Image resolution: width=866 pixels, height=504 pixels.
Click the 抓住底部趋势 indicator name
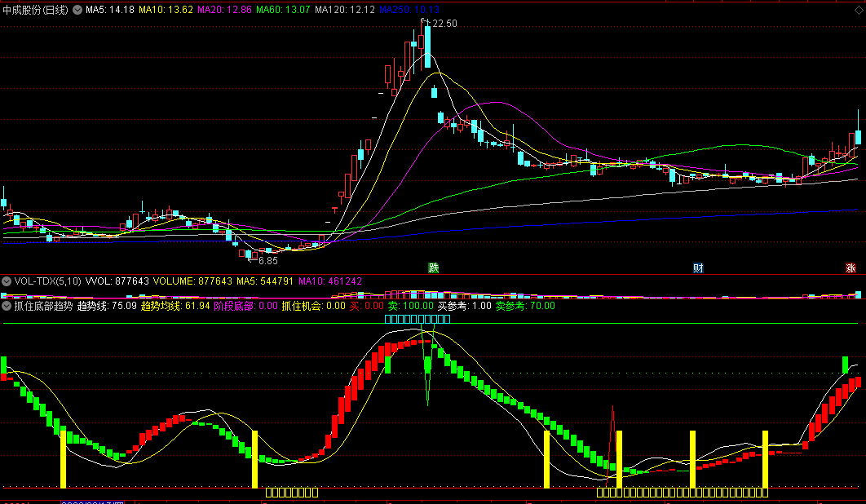[44, 306]
